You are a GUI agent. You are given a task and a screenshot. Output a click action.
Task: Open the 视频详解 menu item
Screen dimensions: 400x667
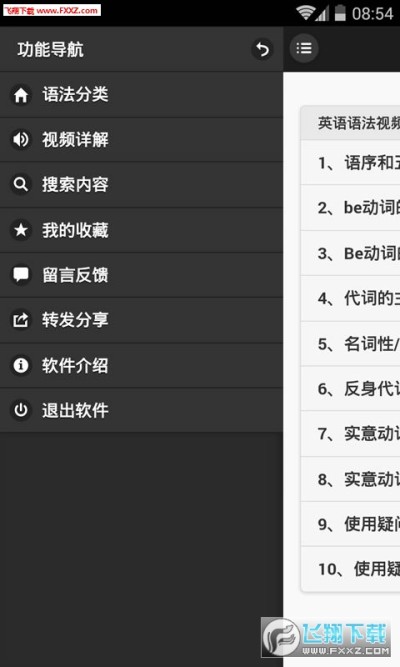(x=141, y=140)
